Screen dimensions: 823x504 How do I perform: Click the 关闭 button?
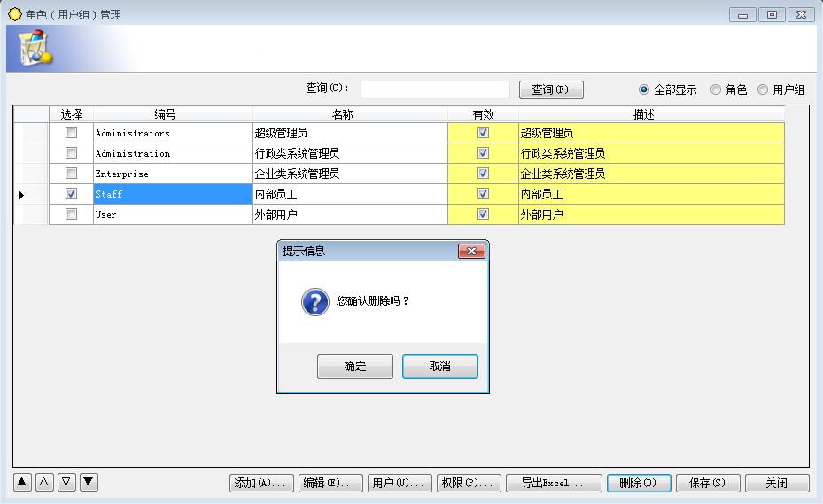(777, 483)
